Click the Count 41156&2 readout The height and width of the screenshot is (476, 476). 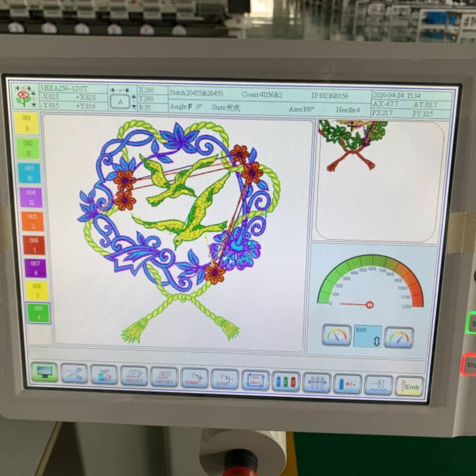point(262,95)
